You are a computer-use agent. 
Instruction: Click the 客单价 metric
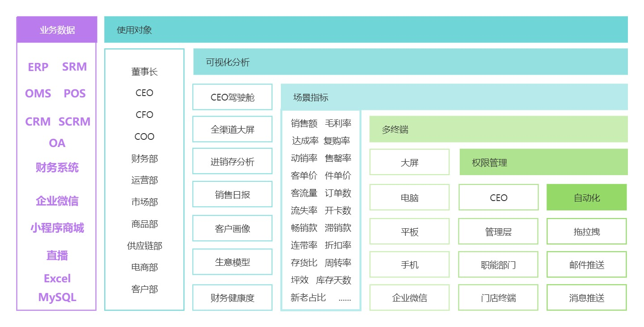pos(304,176)
